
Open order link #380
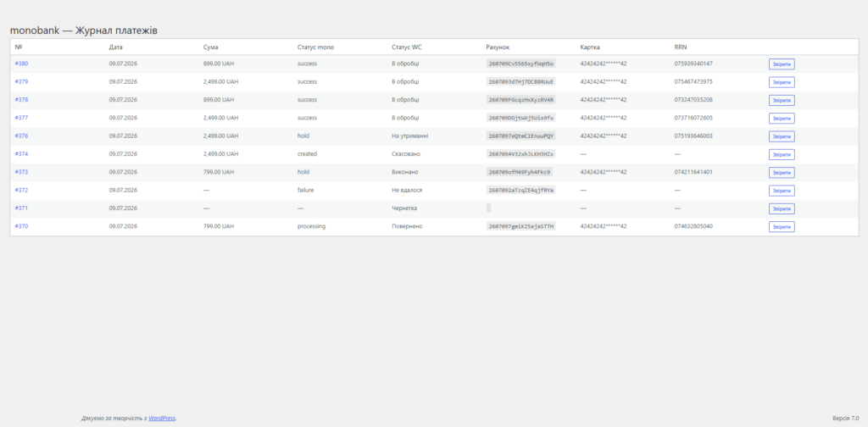(x=21, y=64)
